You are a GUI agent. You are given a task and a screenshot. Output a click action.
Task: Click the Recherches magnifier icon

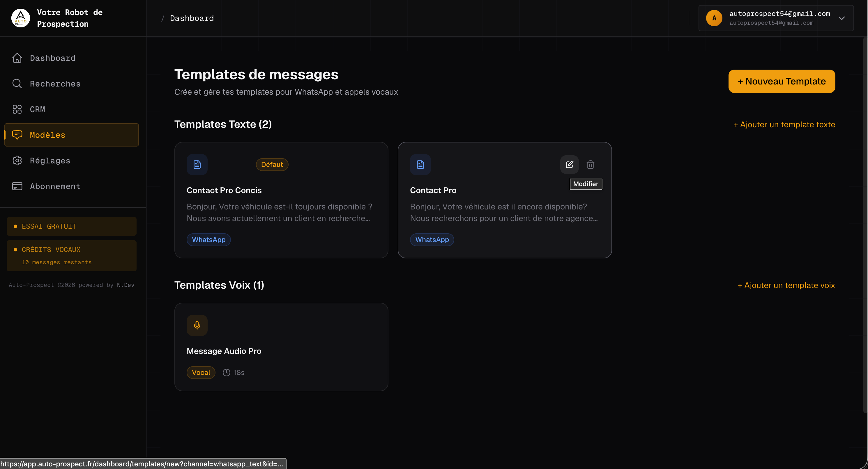[x=17, y=84]
